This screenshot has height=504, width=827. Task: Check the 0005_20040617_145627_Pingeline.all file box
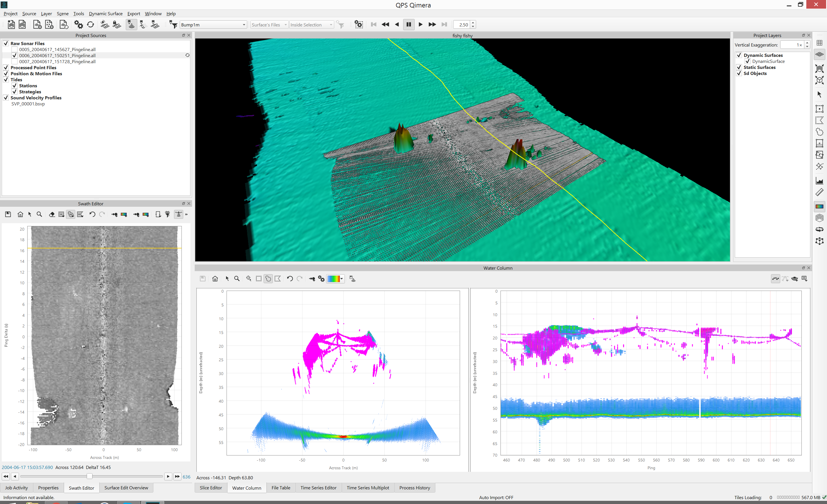14,49
